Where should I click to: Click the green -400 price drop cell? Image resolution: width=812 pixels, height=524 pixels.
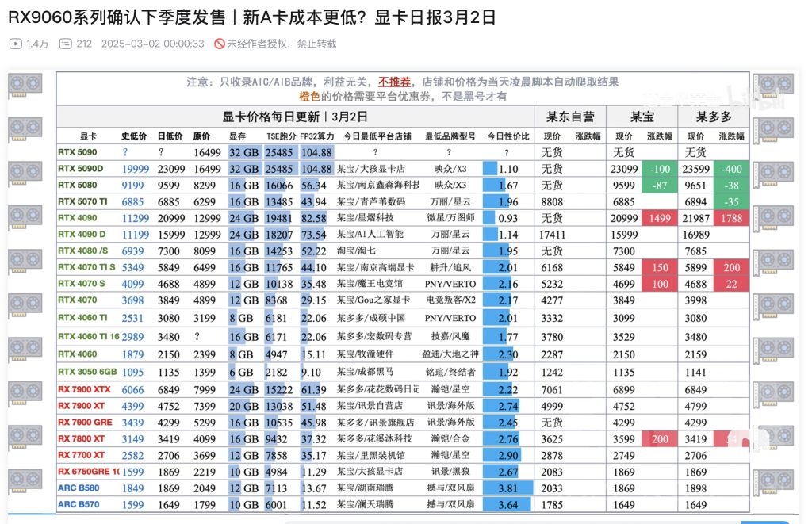pyautogui.click(x=730, y=168)
